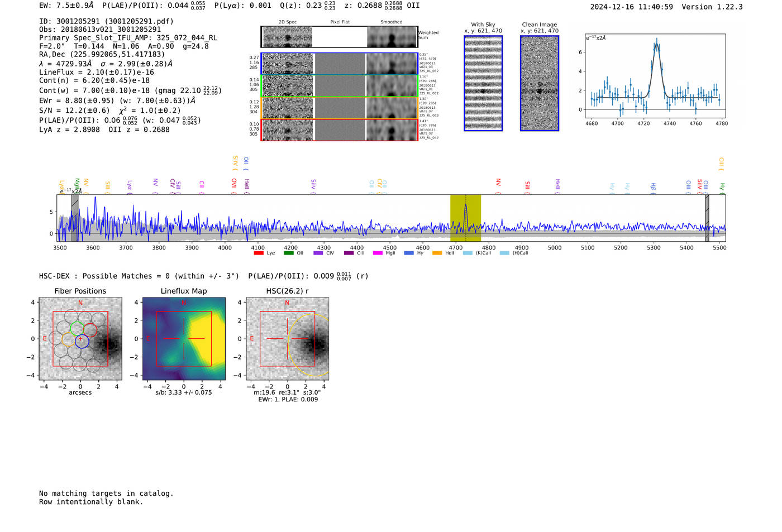Open the Lineflux Map panel

tap(184, 339)
